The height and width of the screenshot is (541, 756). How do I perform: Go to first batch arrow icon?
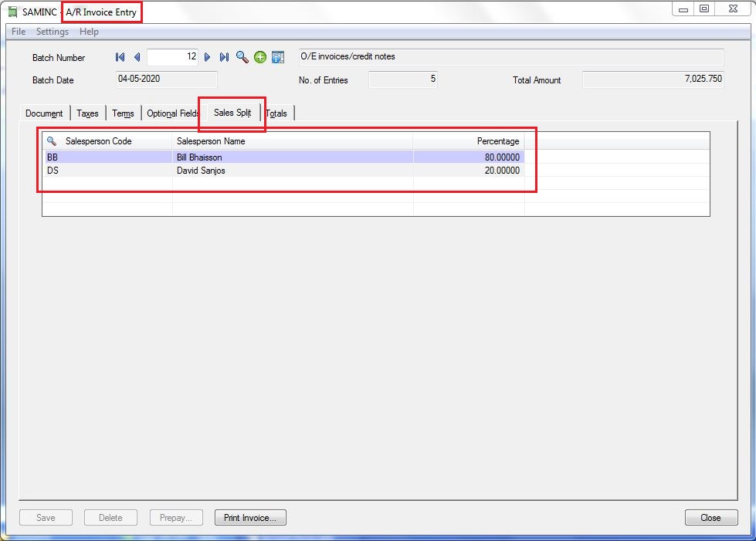[120, 57]
